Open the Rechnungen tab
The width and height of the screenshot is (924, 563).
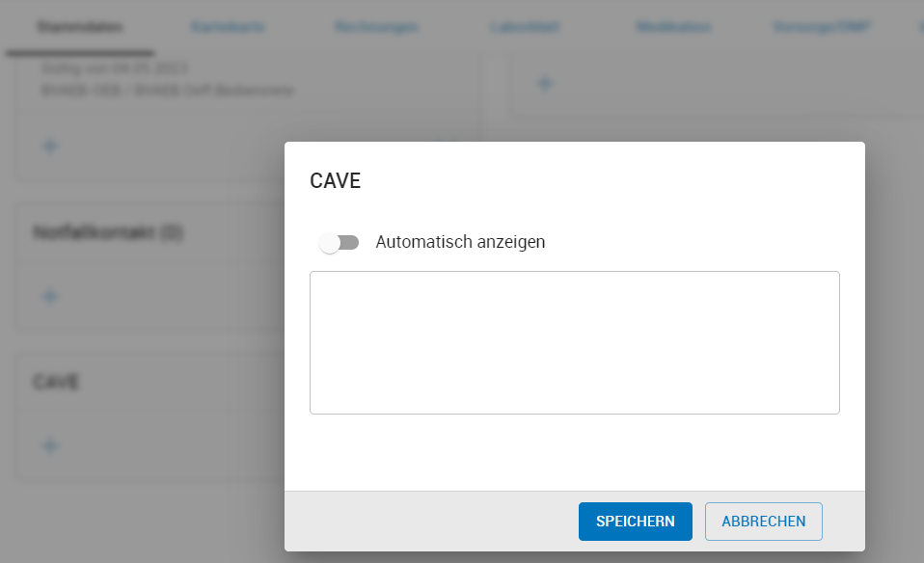(x=376, y=27)
